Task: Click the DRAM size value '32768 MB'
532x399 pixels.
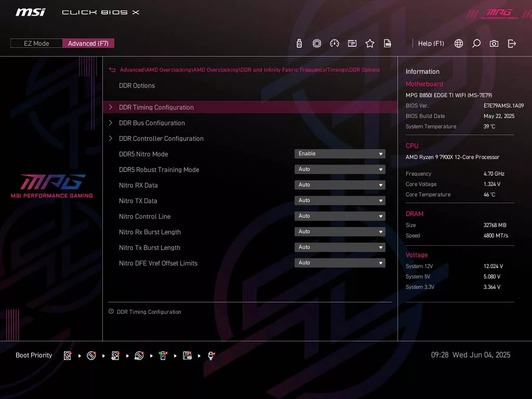Action: point(495,225)
